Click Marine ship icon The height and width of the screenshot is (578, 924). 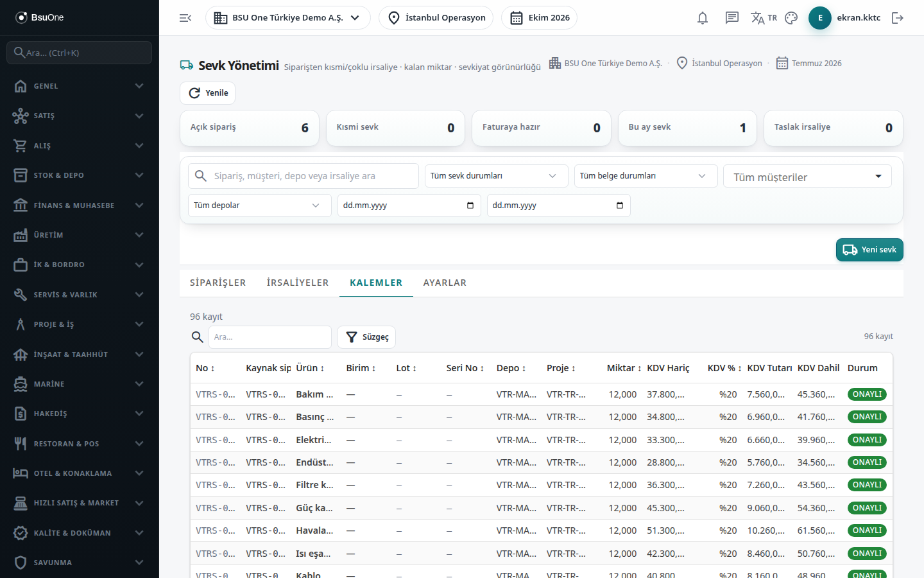pyautogui.click(x=21, y=384)
